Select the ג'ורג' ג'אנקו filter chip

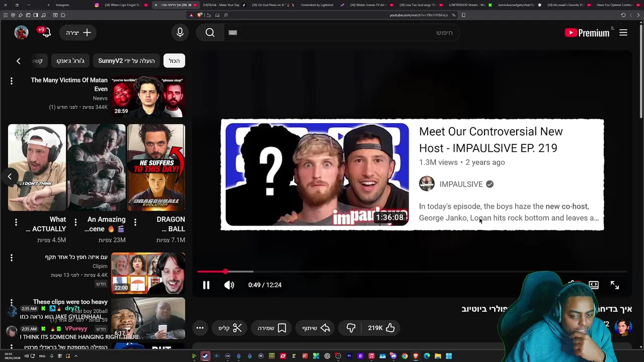(70, 61)
